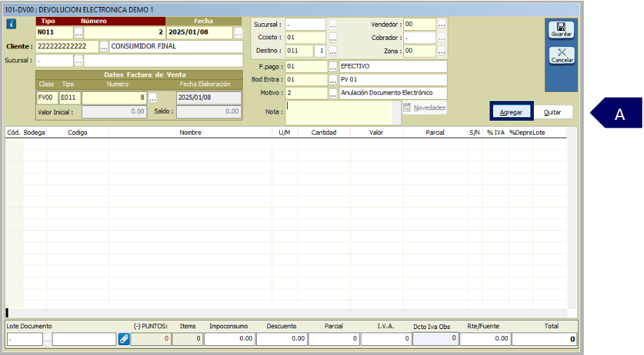Click the Guardar save icon button
644x355 pixels.
tap(561, 30)
